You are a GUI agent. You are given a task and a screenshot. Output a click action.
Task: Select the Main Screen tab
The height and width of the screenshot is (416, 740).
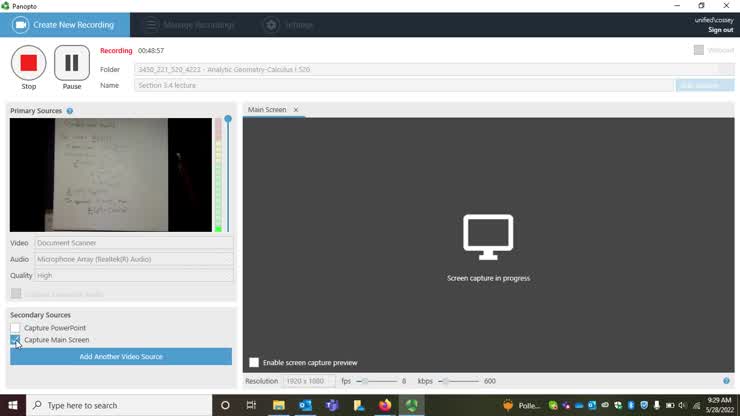[267, 110]
